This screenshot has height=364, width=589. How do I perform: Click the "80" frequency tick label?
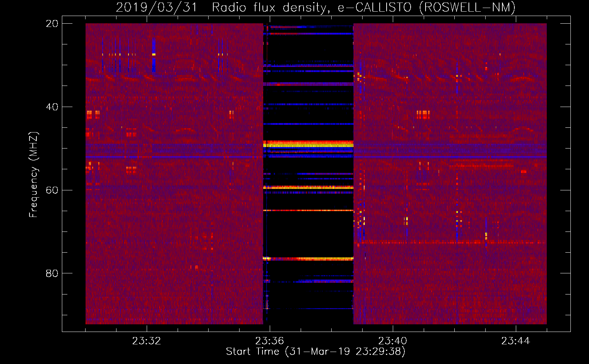click(52, 273)
